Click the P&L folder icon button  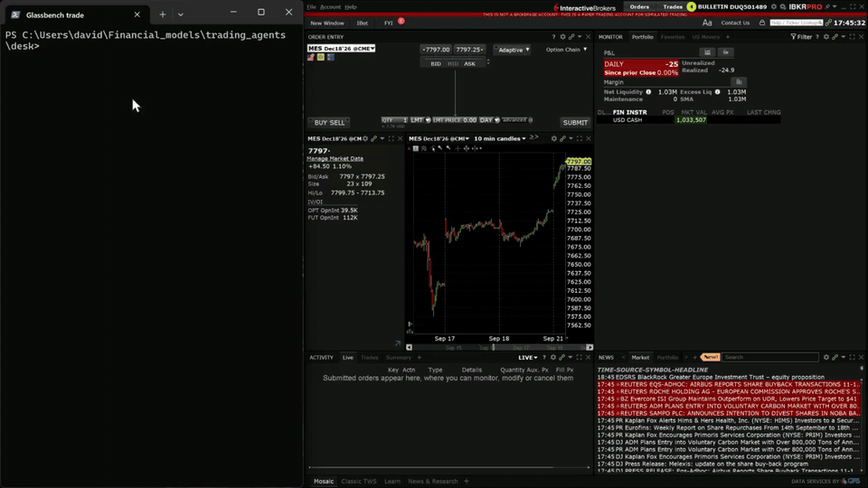point(726,52)
